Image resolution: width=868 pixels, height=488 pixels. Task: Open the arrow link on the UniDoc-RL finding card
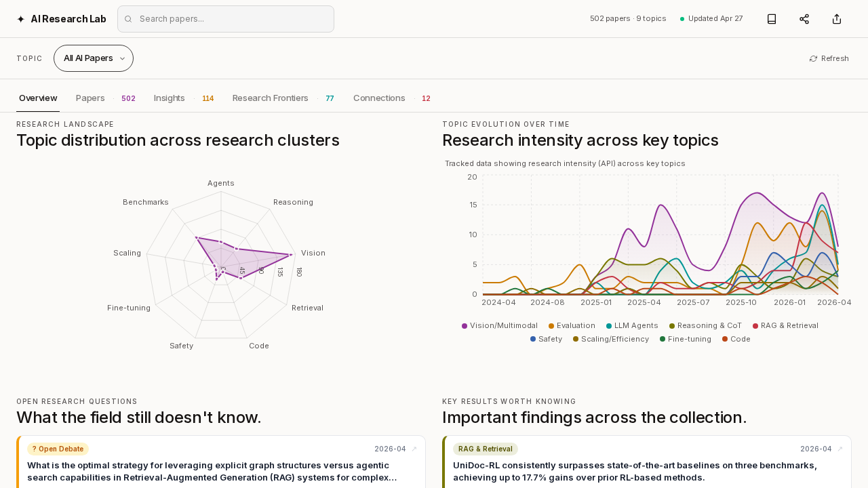click(840, 449)
